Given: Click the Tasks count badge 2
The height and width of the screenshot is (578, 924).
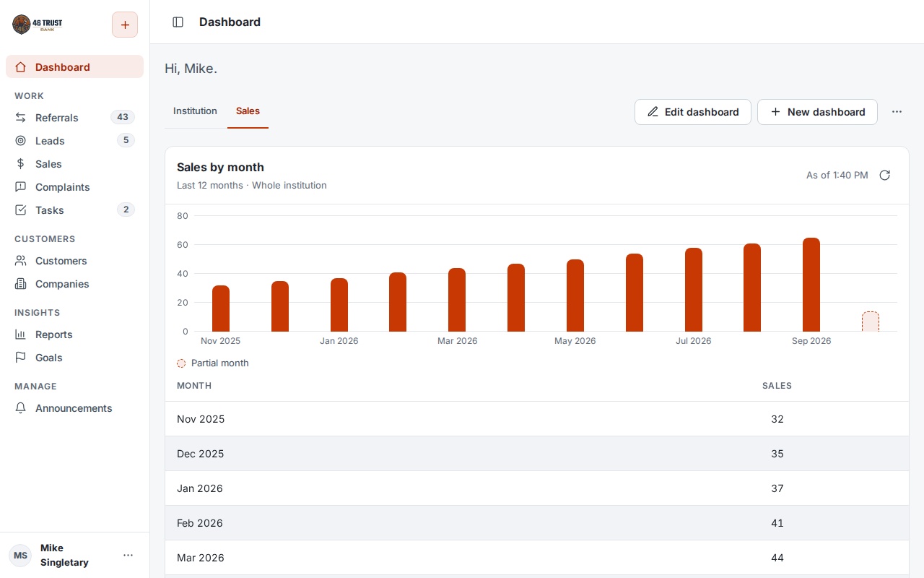Looking at the screenshot, I should tap(126, 210).
